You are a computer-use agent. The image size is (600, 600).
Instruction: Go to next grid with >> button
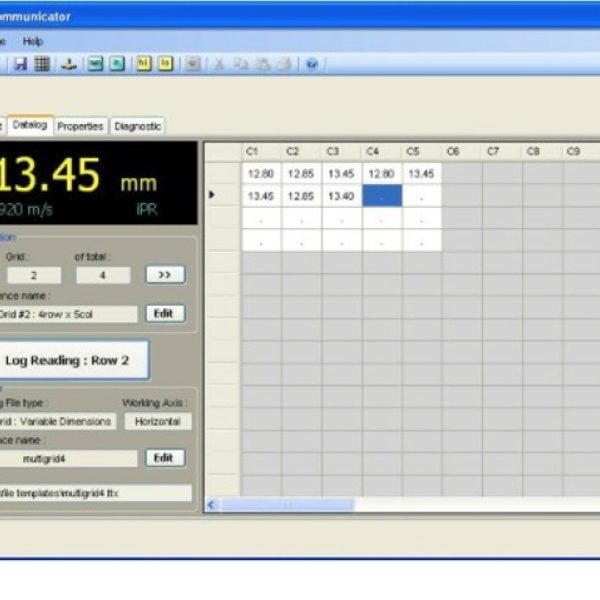pyautogui.click(x=165, y=275)
